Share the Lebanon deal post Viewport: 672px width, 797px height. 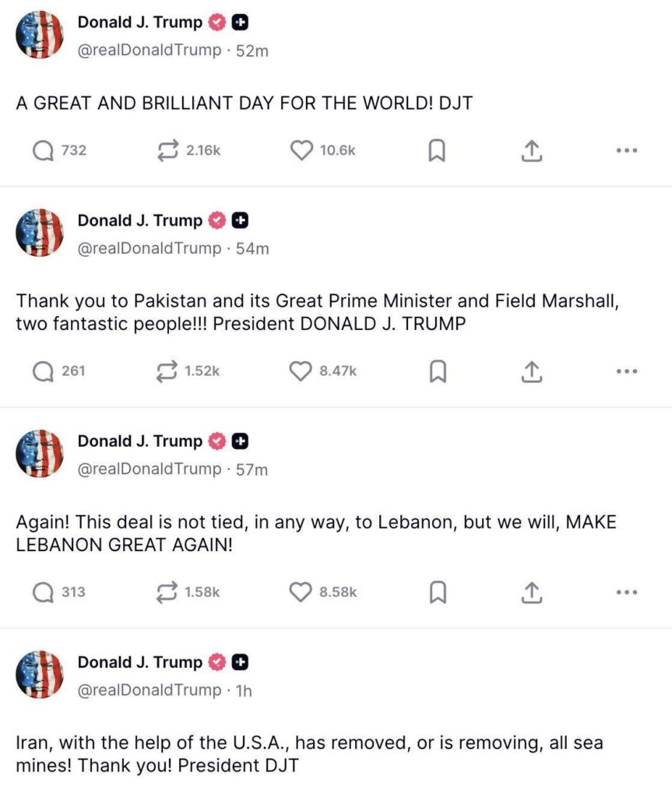click(x=531, y=592)
